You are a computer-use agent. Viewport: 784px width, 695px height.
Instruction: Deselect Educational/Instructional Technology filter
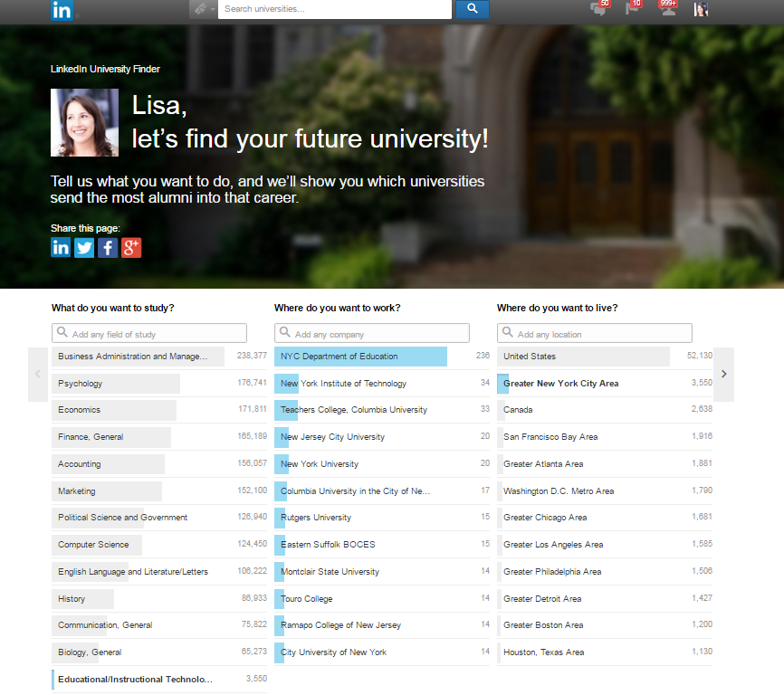159,679
